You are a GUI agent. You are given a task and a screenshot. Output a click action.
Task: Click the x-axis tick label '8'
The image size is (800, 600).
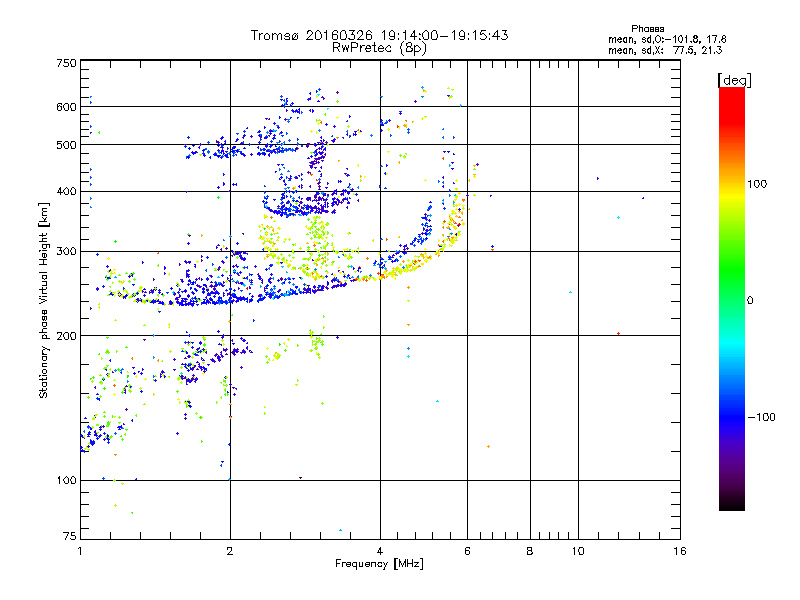tap(530, 551)
